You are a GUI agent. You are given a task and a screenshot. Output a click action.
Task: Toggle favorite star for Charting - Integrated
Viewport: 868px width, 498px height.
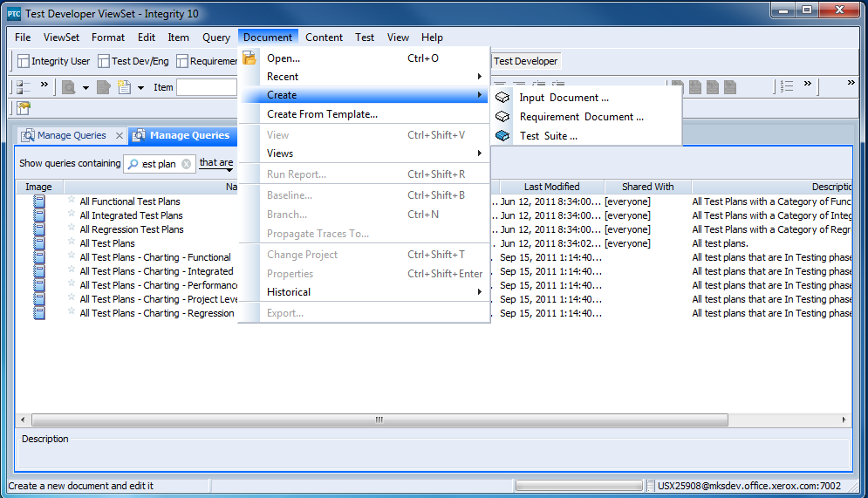coord(72,269)
